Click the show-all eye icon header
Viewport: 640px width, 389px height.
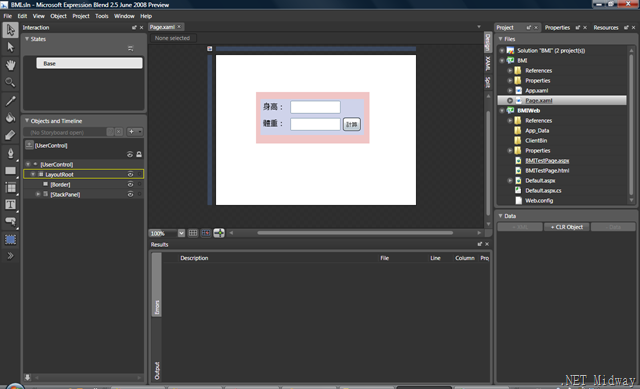pyautogui.click(x=130, y=154)
